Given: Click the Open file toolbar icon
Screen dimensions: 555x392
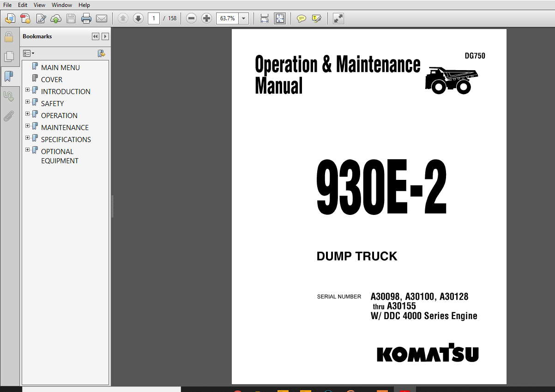Looking at the screenshot, I should [10, 18].
